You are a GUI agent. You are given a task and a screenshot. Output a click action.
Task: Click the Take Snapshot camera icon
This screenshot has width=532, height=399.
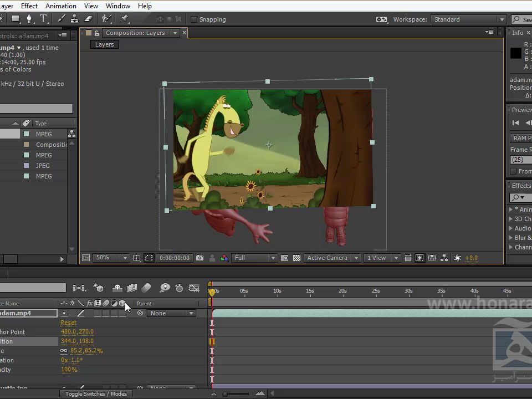tap(200, 258)
